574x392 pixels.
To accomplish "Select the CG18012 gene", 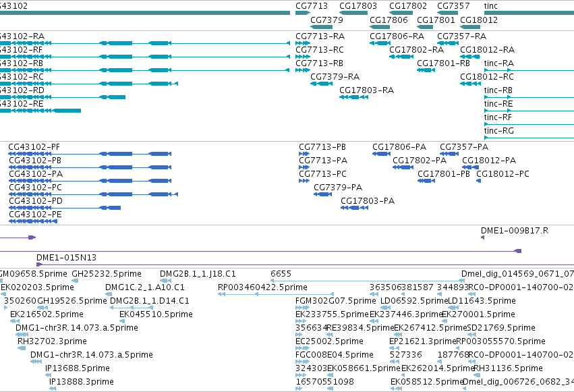I will [x=470, y=27].
